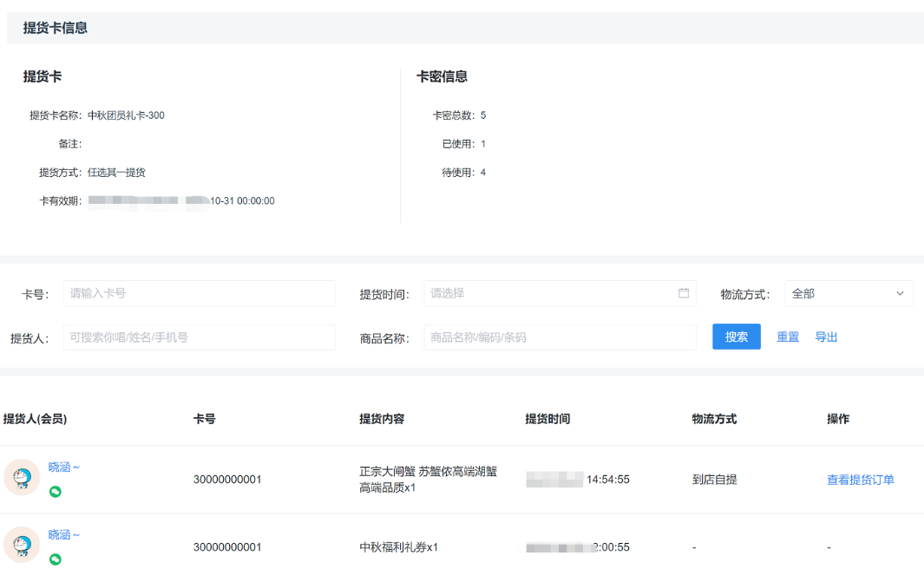Image resolution: width=924 pixels, height=569 pixels.
Task: Focus the 卡号 input field
Action: [199, 293]
